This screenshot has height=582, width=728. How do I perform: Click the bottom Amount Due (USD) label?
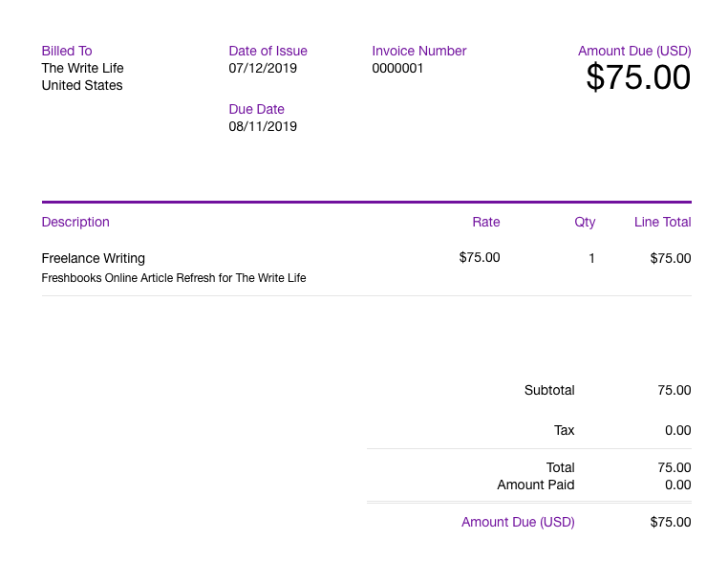click(518, 522)
